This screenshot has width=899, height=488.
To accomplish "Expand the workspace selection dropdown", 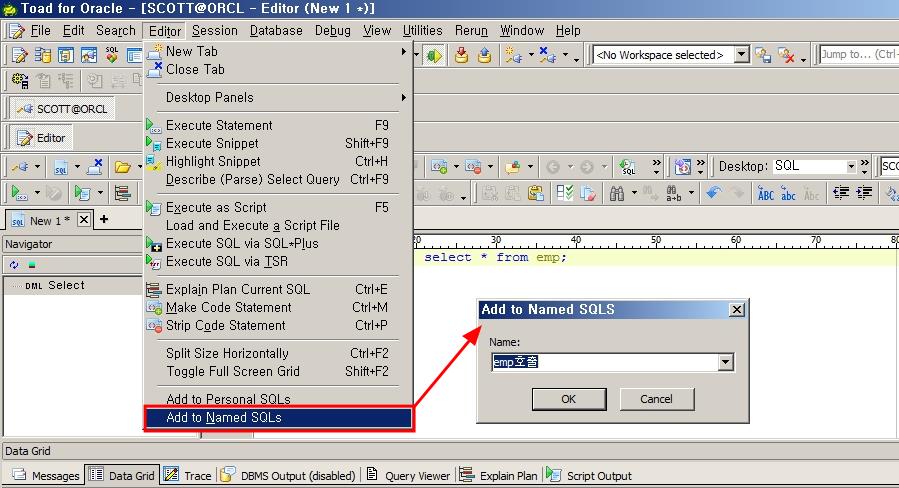I will point(741,55).
